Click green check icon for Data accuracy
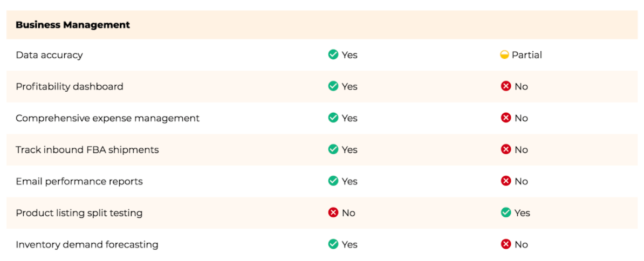The image size is (644, 261). point(333,54)
